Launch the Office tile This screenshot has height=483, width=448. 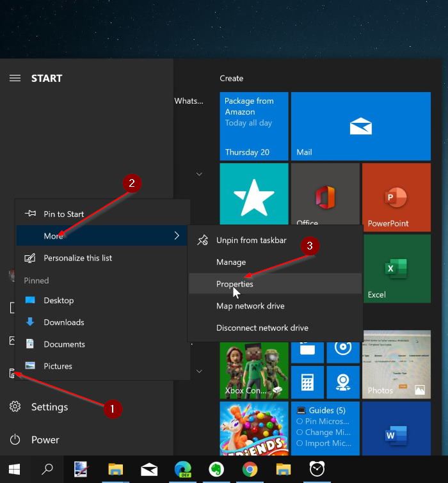point(325,194)
